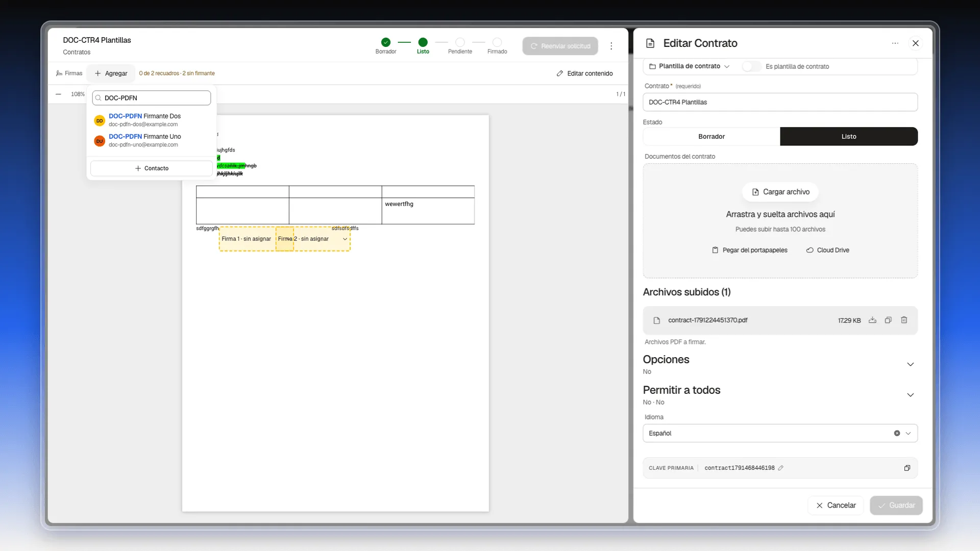Viewport: 980px width, 551px height.
Task: Click the Contacto add button
Action: coord(152,168)
